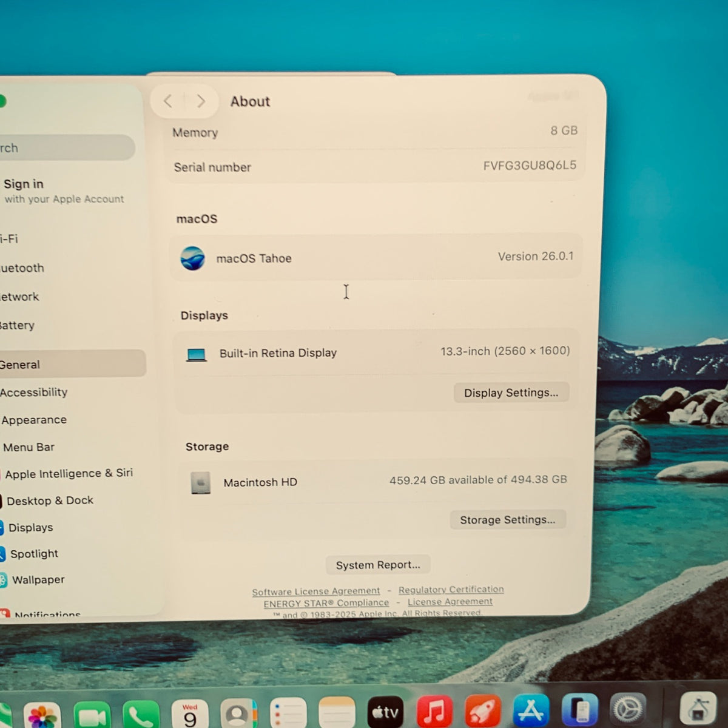Click the serial number FVFG3GU8Q6L5
Image resolution: width=728 pixels, height=728 pixels.
[530, 165]
